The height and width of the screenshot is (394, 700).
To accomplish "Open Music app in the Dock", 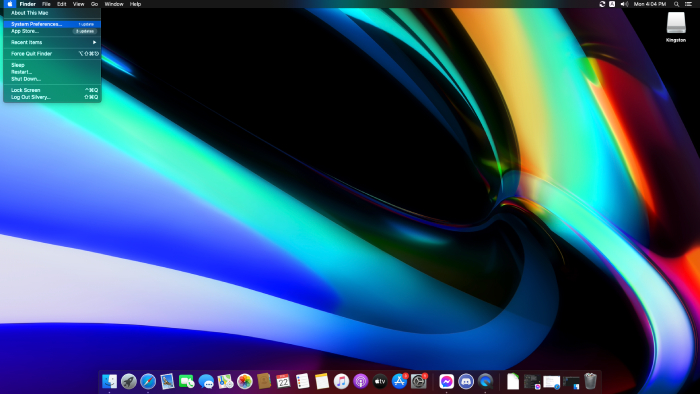I will coord(341,382).
